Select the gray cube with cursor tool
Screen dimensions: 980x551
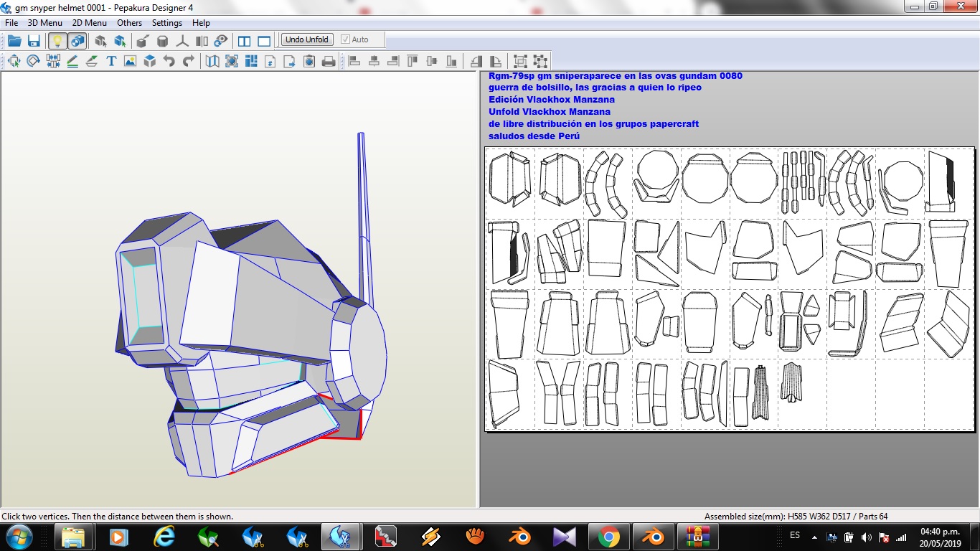(100, 41)
